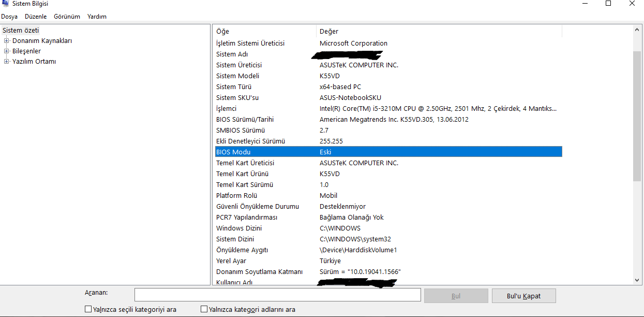Select the Yazılım Ortamı tree item
The height and width of the screenshot is (317, 644).
[x=34, y=61]
